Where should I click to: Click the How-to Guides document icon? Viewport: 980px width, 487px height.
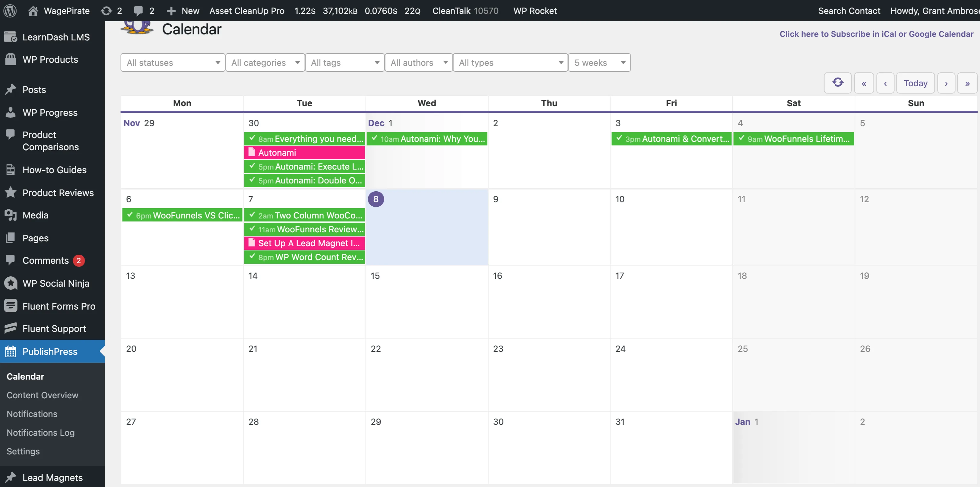click(11, 170)
